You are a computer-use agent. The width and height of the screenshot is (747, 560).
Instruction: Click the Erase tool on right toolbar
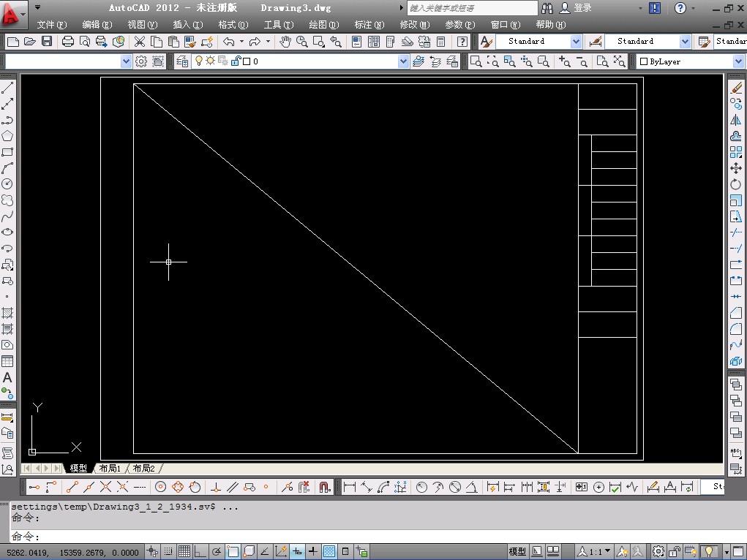click(x=736, y=88)
